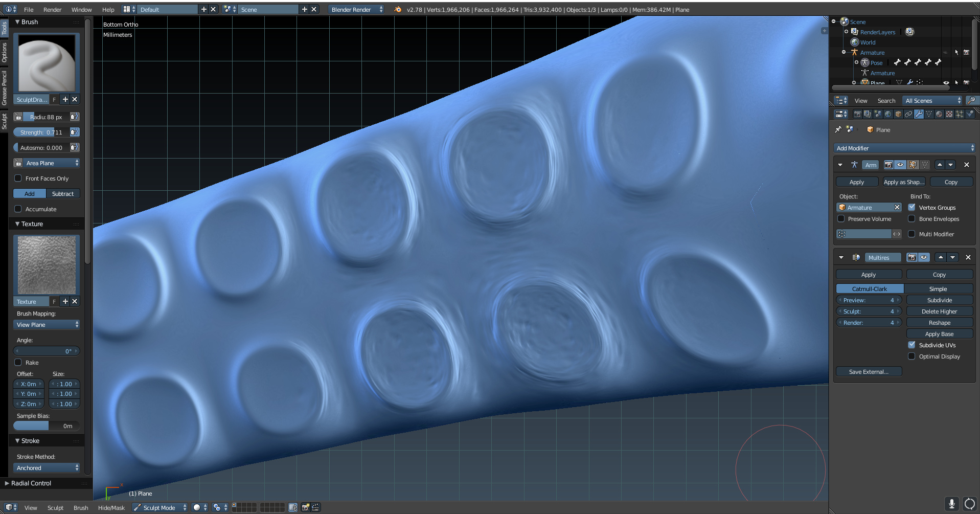
Task: Toggle the properties pin icon
Action: click(x=838, y=129)
